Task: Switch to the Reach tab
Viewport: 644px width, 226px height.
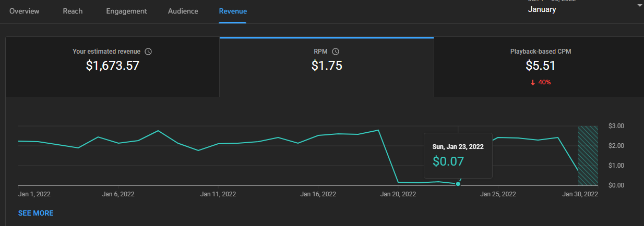Action: pyautogui.click(x=73, y=11)
